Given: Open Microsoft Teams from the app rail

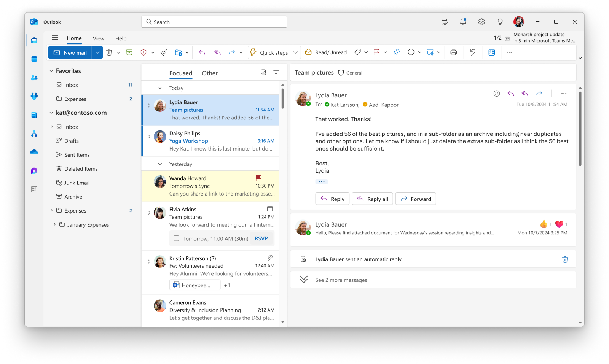Looking at the screenshot, I should 34,96.
